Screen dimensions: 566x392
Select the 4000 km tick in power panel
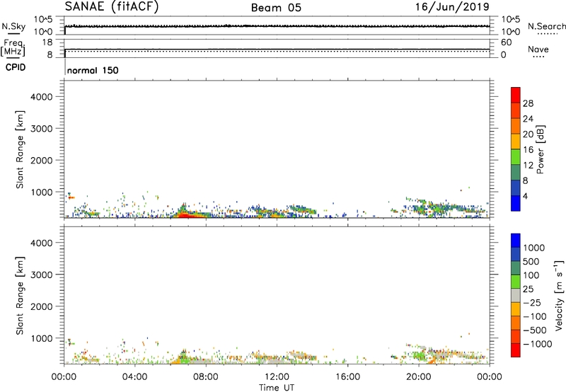(x=42, y=97)
